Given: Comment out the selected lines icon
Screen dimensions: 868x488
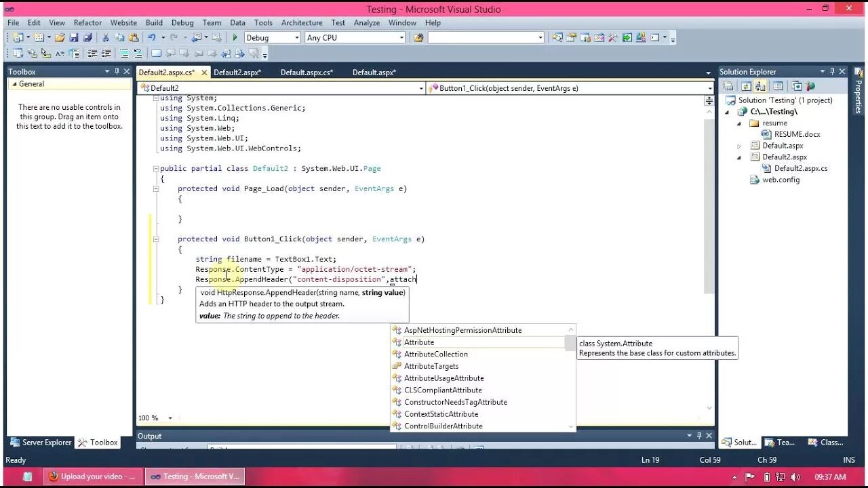Looking at the screenshot, I should 125,54.
